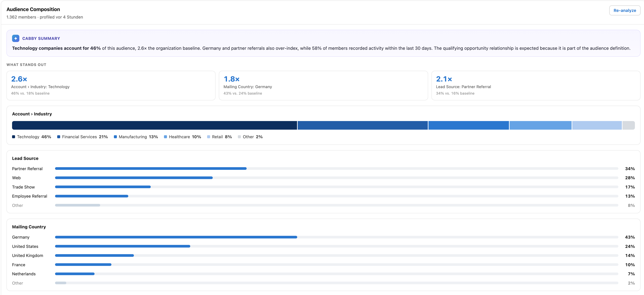Click the France progress bar
644x295 pixels.
click(337, 265)
